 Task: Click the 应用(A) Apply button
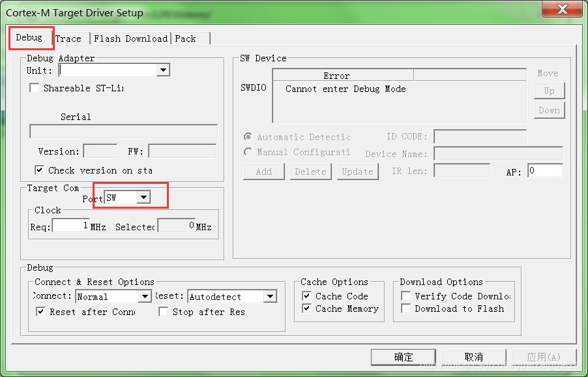(544, 357)
